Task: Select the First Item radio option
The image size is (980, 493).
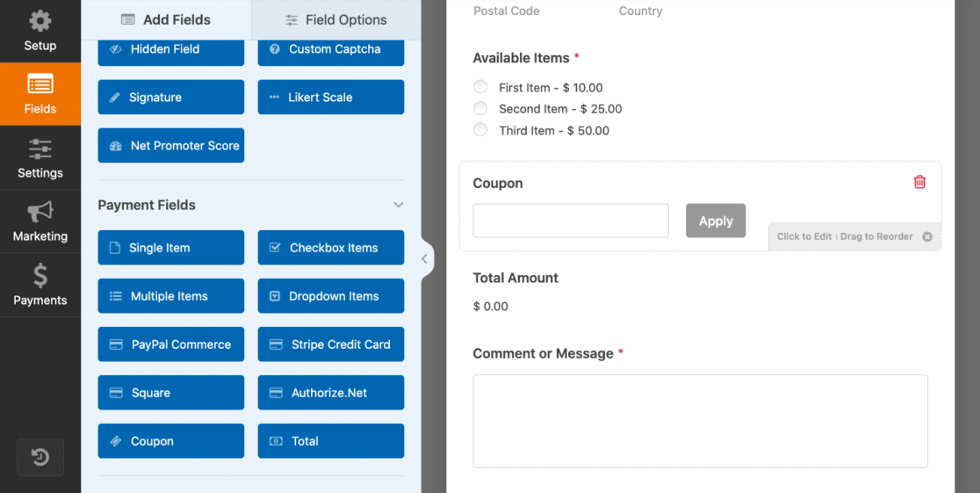Action: (x=480, y=87)
